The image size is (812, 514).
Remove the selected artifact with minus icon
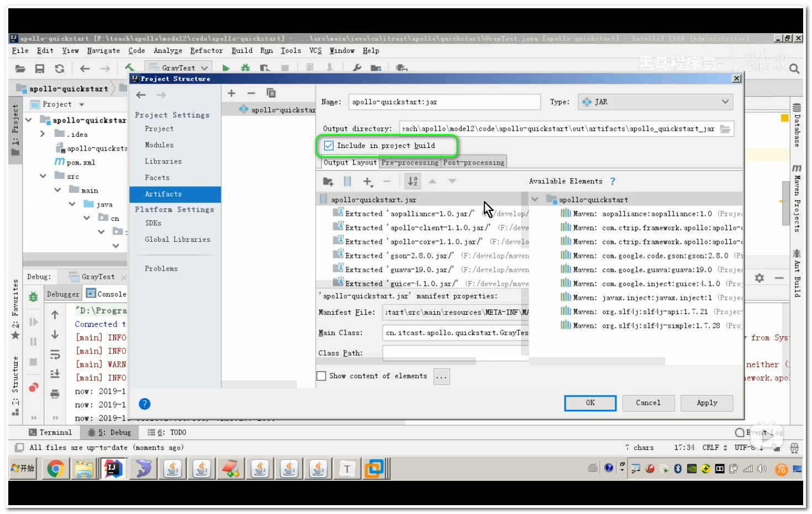pos(251,93)
